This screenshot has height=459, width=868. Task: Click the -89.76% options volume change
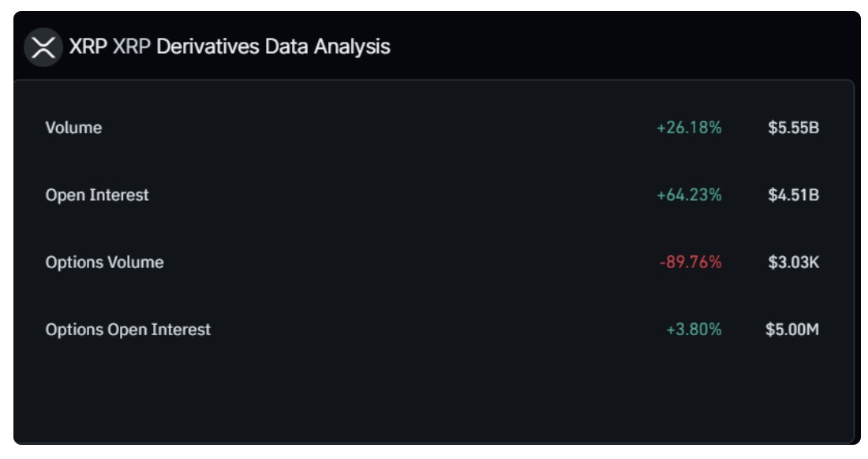tap(691, 262)
